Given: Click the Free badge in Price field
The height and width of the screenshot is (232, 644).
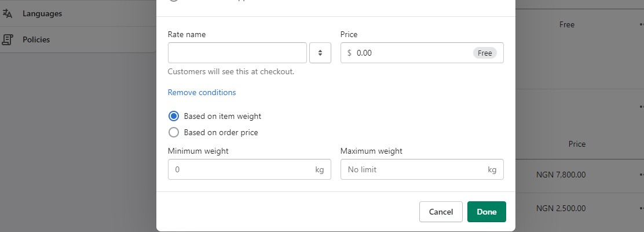Looking at the screenshot, I should point(485,53).
